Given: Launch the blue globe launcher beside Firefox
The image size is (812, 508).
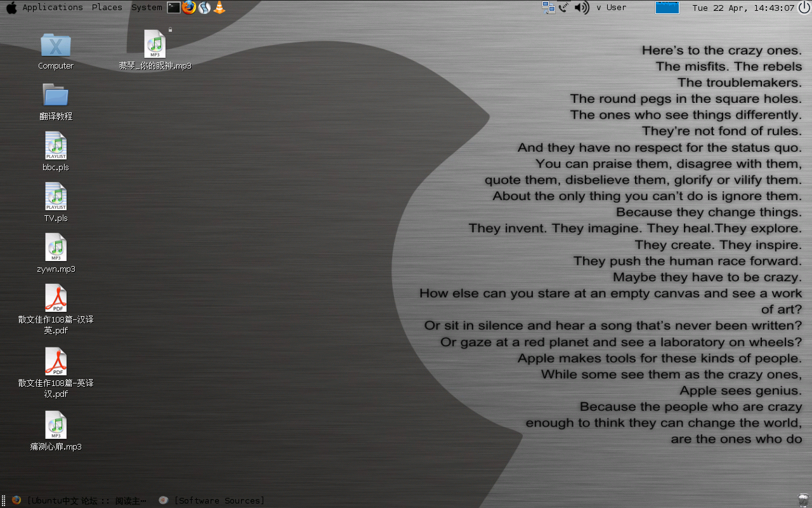Looking at the screenshot, I should pos(204,8).
